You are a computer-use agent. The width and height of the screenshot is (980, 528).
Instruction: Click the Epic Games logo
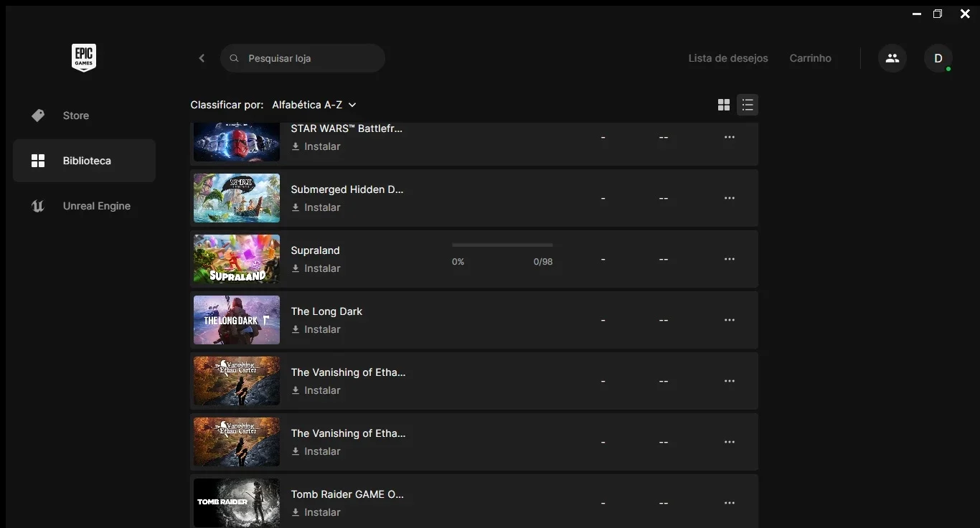84,58
